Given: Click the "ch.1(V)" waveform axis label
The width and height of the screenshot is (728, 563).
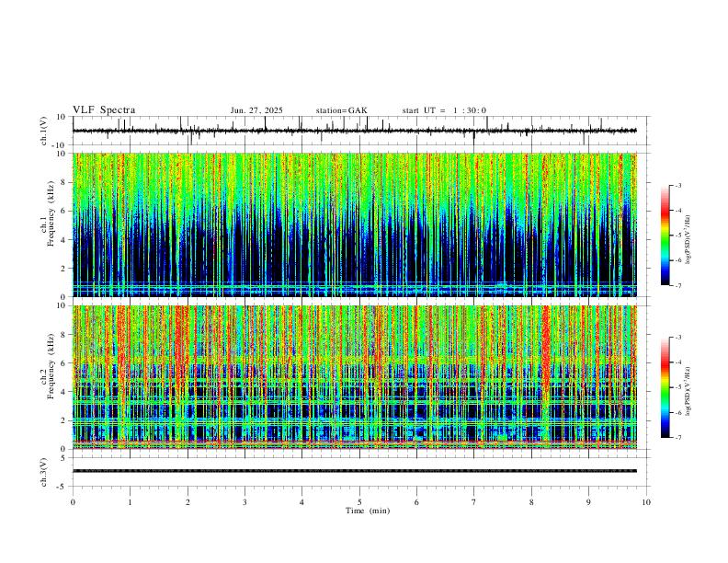Looking at the screenshot, I should [44, 131].
